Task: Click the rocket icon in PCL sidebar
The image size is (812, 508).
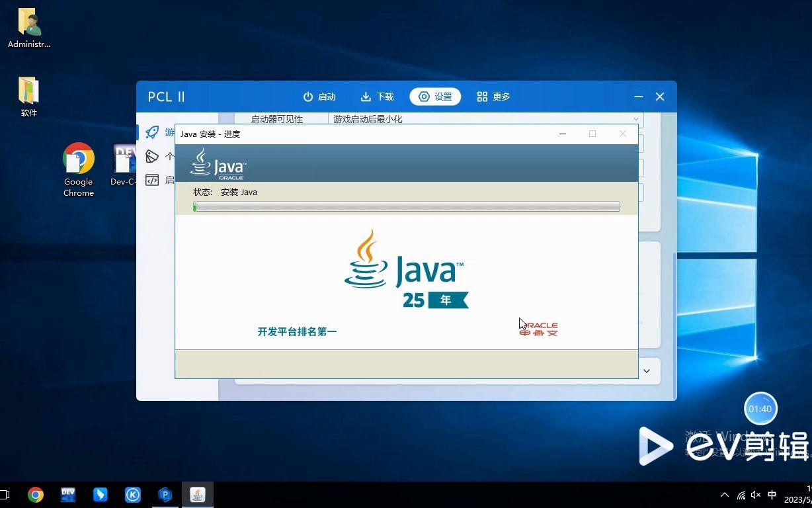Action: (x=152, y=132)
